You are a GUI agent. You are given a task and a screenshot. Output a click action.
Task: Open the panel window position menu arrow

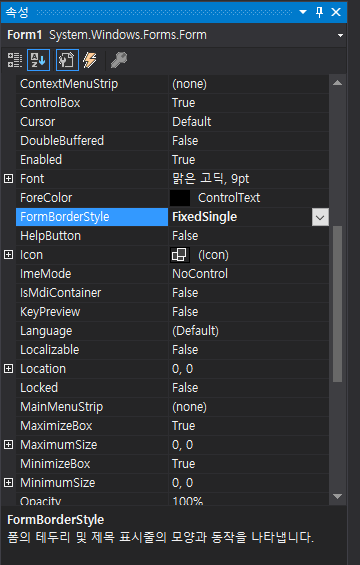(x=303, y=12)
